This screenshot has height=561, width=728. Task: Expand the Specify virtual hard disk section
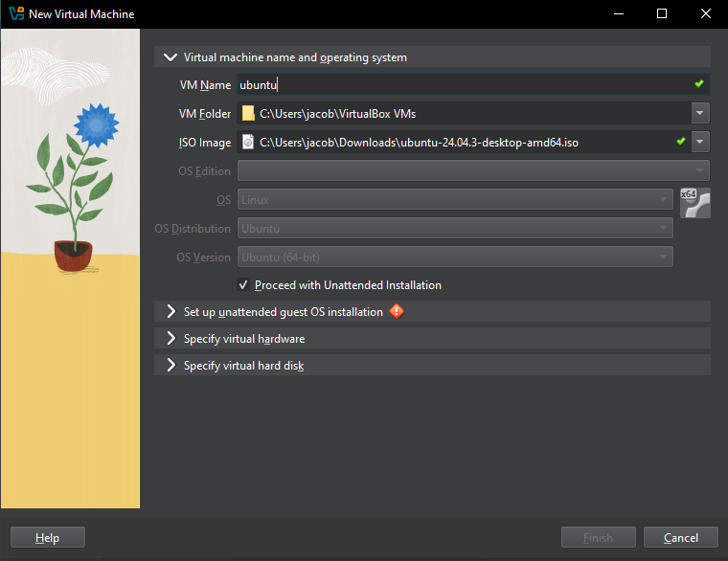coord(171,366)
